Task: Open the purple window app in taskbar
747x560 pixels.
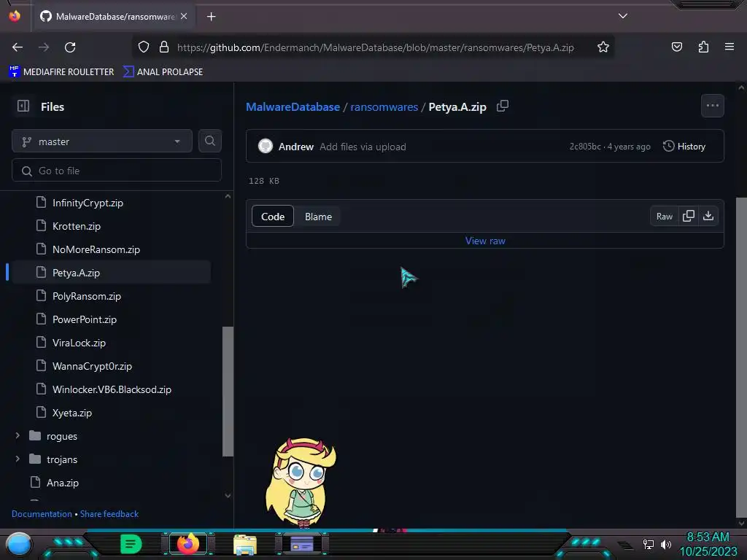Action: click(x=301, y=544)
